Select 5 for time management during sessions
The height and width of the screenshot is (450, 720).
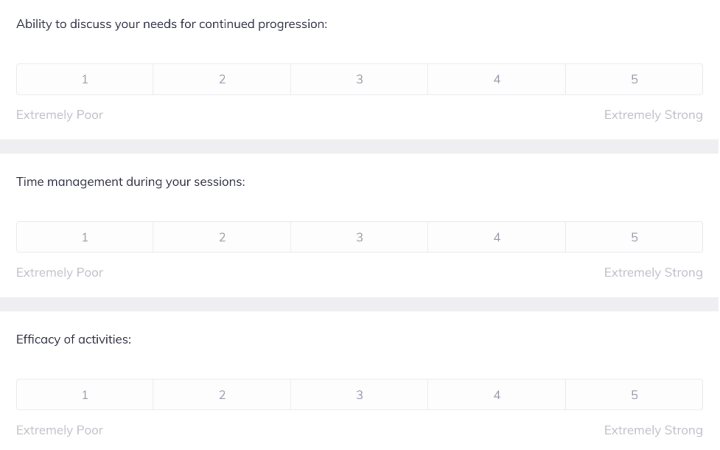coord(634,237)
